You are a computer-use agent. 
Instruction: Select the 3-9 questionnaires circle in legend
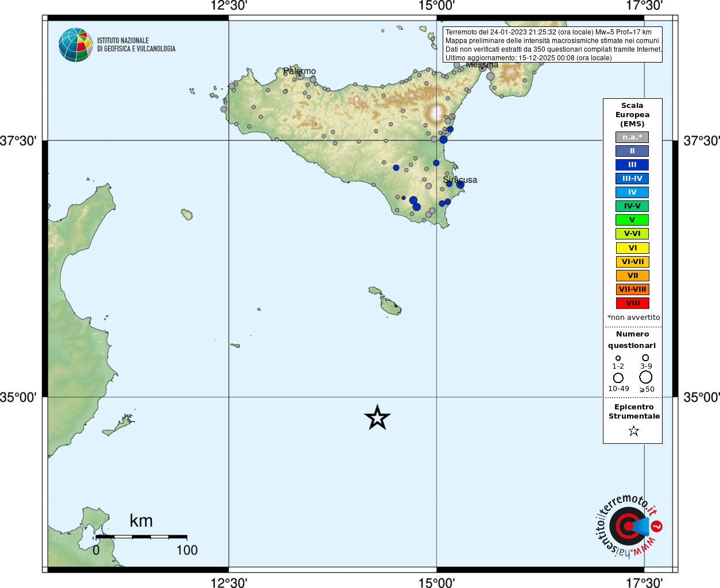[645, 358]
